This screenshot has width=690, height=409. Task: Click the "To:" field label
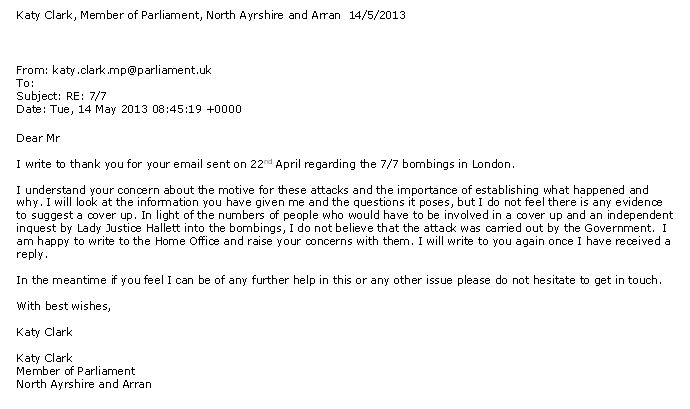click(26, 83)
